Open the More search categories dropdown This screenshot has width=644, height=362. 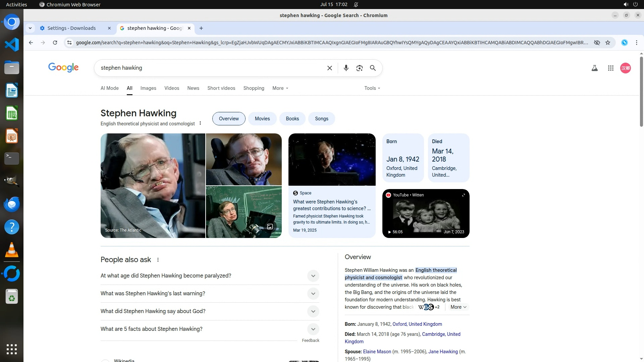[x=280, y=88]
